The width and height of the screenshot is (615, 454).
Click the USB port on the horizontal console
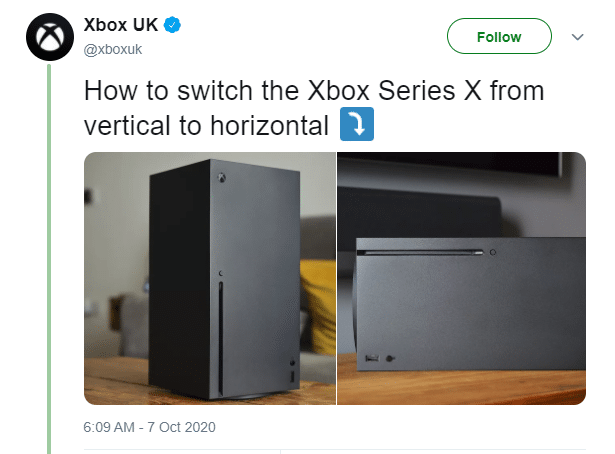tap(372, 358)
